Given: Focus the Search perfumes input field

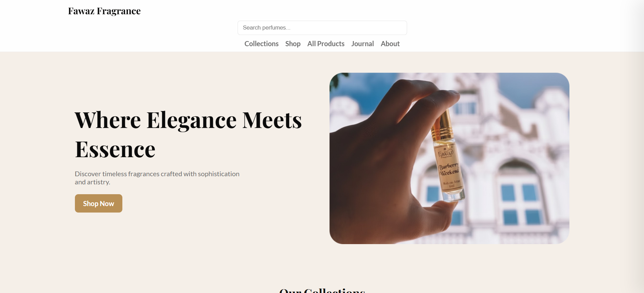Looking at the screenshot, I should pos(322,28).
